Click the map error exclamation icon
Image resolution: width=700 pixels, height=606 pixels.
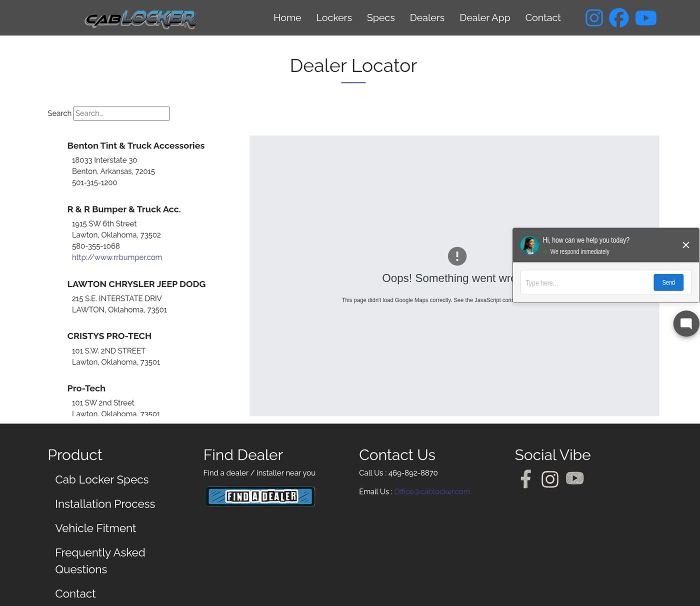coord(457,256)
